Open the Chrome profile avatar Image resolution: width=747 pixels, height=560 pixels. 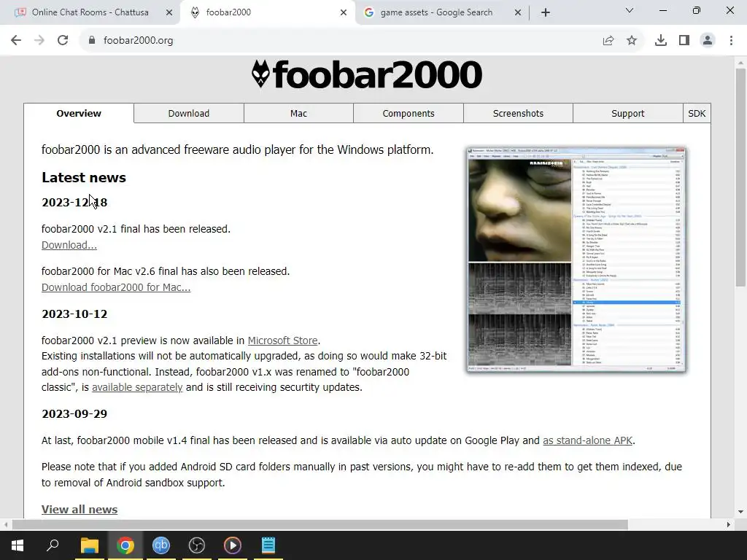click(708, 41)
